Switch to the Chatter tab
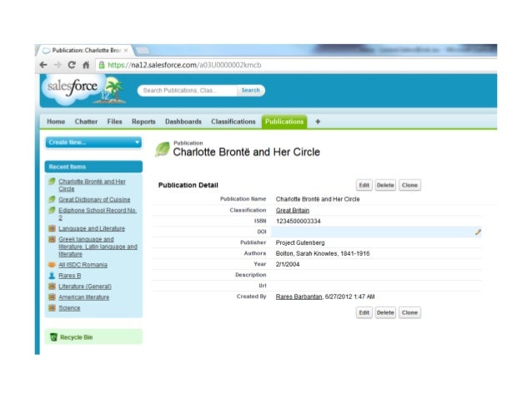 86,122
